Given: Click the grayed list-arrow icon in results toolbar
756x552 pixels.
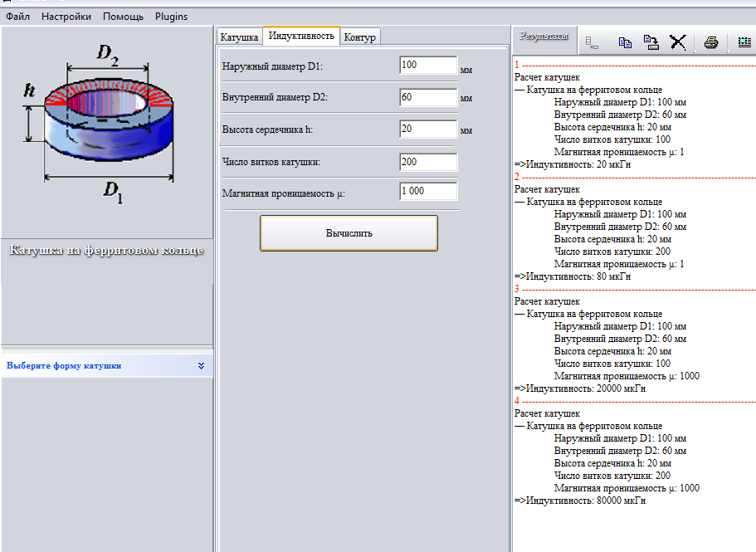Looking at the screenshot, I should 592,43.
